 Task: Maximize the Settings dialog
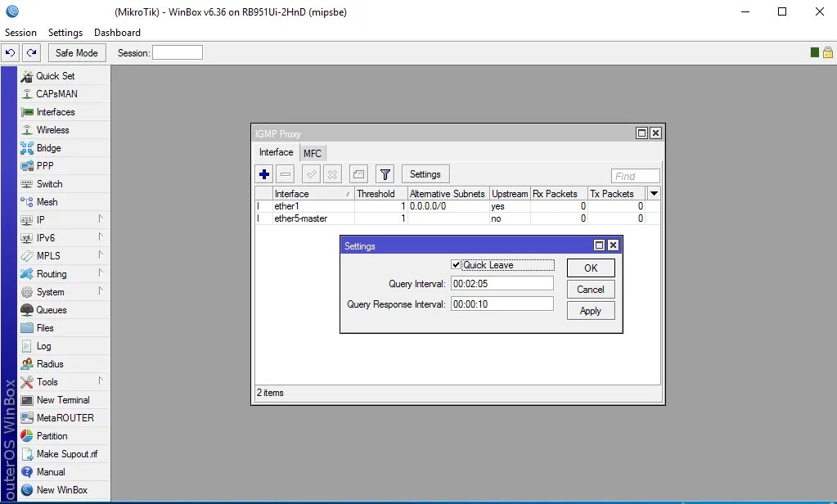coord(600,245)
